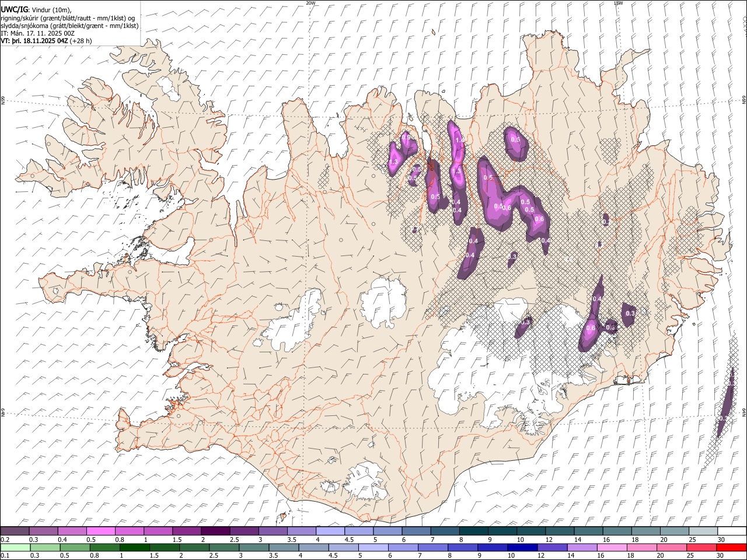
Task: Click the '(+28 h)' forecast offset text
Action: point(81,41)
